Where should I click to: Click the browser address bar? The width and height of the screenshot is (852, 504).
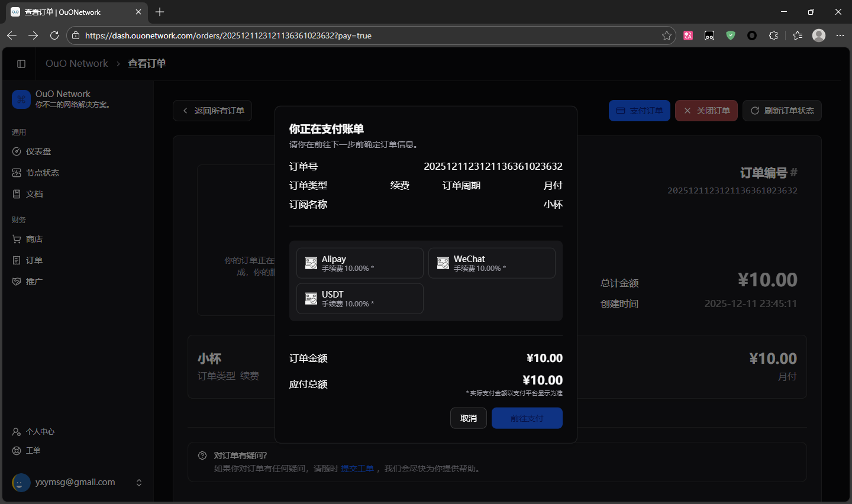click(367, 35)
